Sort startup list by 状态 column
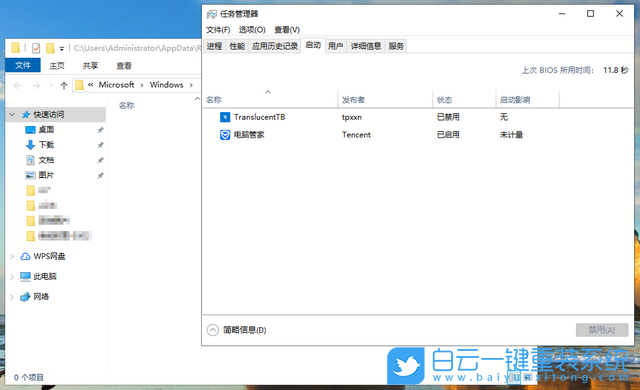Viewport: 640px width, 390px height. (x=464, y=100)
